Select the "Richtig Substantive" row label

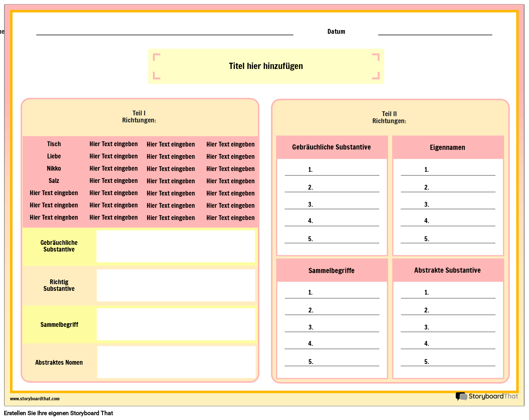point(59,285)
